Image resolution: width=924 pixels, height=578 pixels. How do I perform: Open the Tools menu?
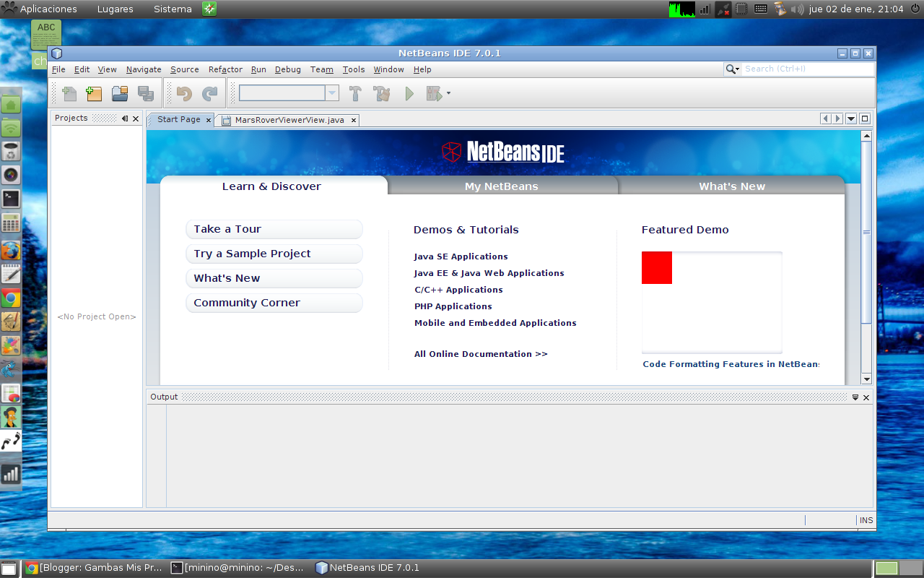point(354,69)
